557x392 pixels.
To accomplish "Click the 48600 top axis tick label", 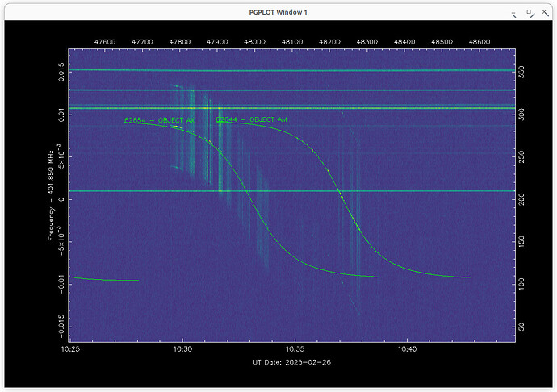I will [x=480, y=40].
